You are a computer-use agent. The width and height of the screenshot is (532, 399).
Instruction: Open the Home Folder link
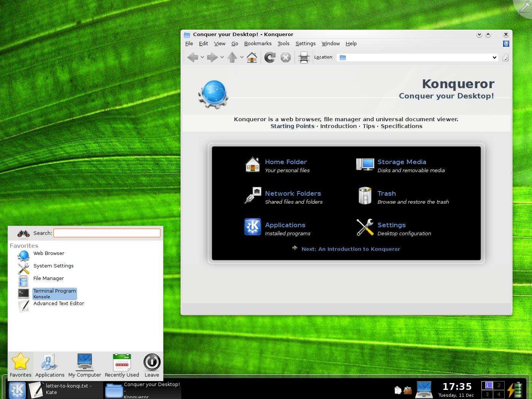coord(286,162)
